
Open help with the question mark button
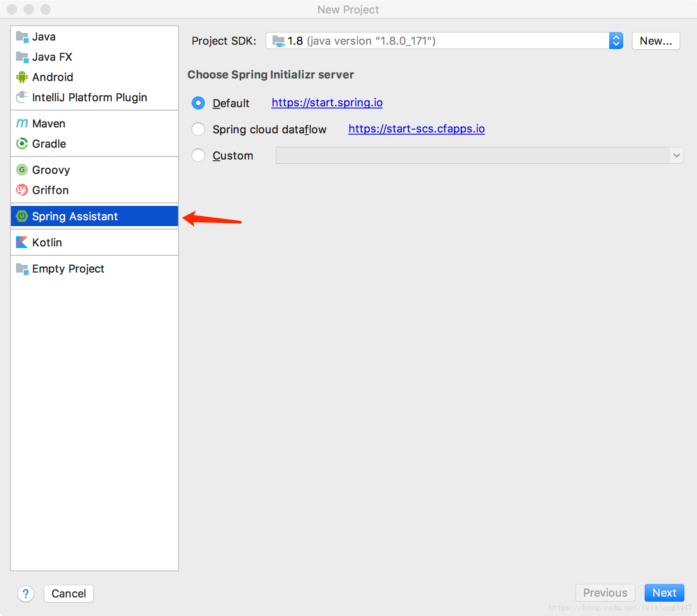coord(26,594)
